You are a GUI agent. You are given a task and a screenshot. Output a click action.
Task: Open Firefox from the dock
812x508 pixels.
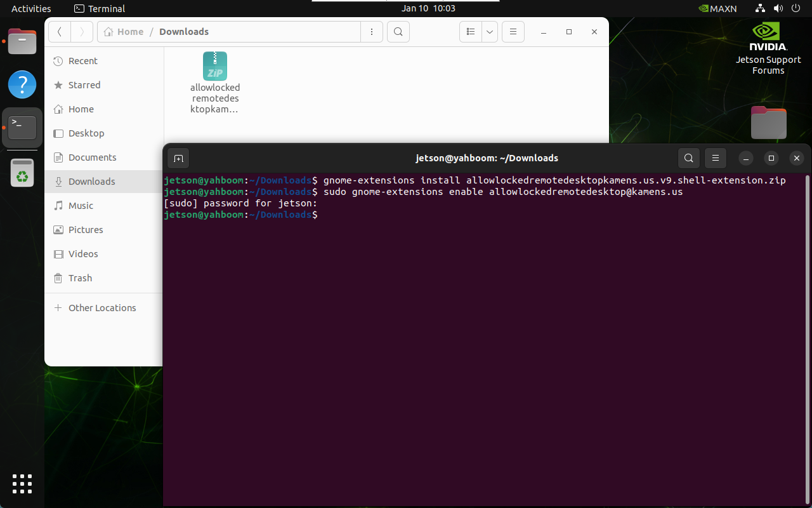pos(22,41)
